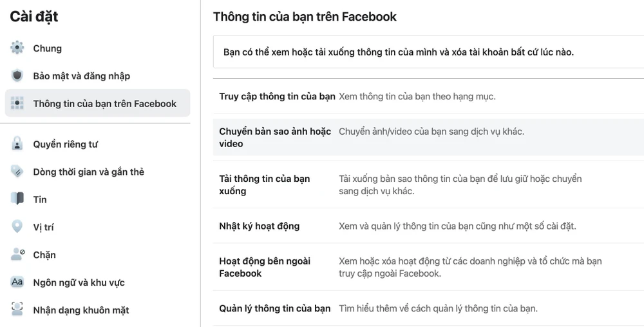
Task: Open the Chung settings section
Action: click(x=48, y=48)
